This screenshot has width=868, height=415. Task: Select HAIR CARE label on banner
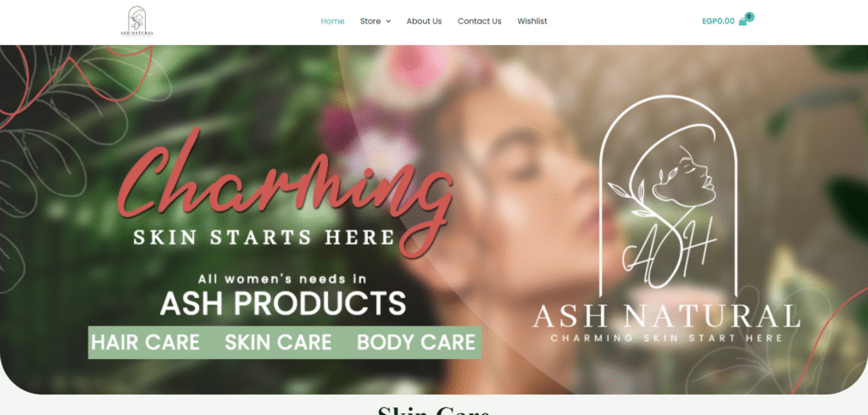(146, 342)
